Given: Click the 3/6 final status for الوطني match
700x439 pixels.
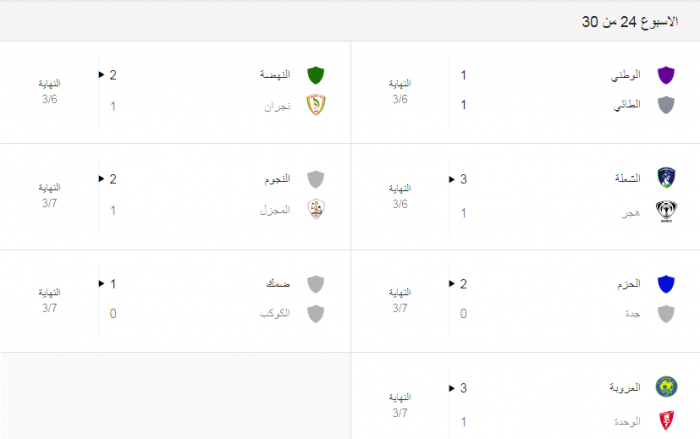Looking at the screenshot, I should tap(400, 91).
